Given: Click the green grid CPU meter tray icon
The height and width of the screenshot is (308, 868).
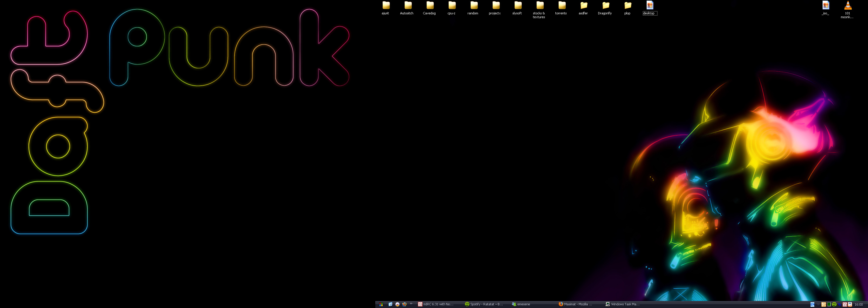Looking at the screenshot, I should [x=829, y=305].
